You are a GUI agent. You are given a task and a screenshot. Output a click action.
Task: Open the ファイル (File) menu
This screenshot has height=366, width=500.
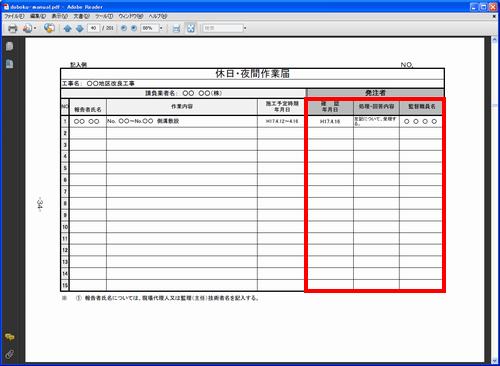tap(14, 16)
